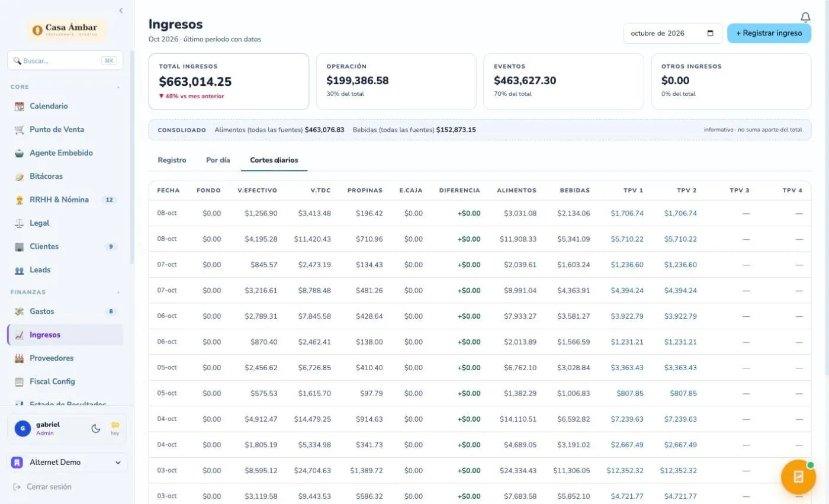
Task: Click the notifications bell icon
Action: 805,17
